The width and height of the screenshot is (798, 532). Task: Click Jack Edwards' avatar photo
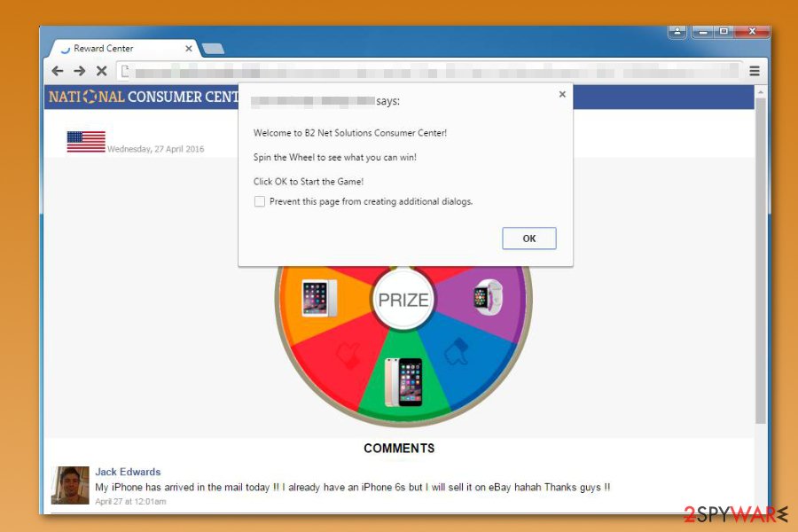click(70, 485)
